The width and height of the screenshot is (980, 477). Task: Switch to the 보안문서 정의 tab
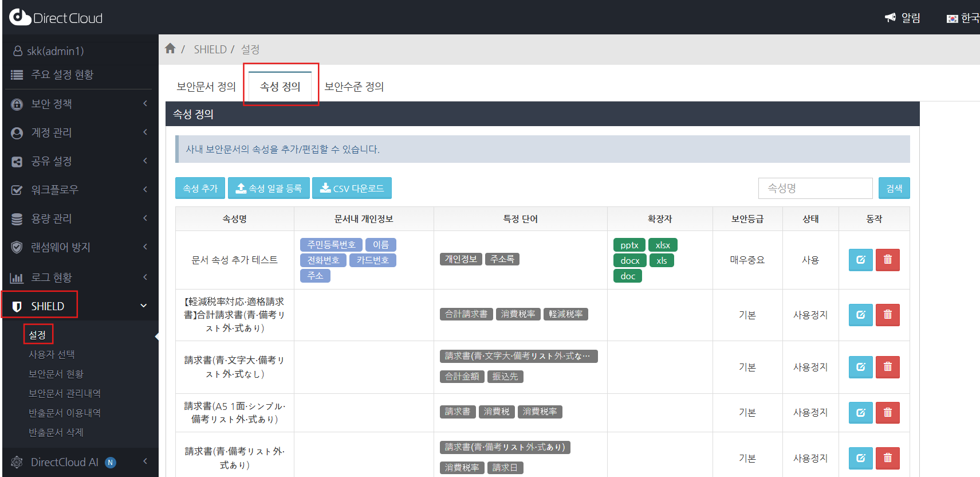(x=206, y=87)
